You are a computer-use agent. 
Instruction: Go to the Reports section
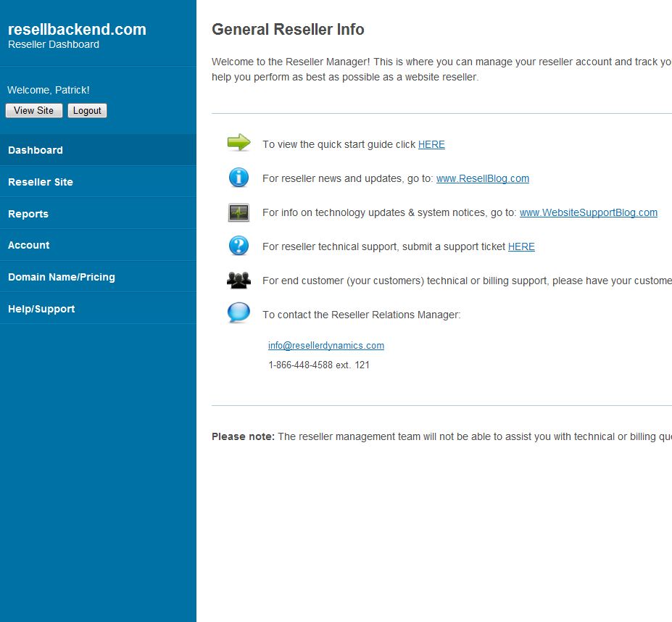28,214
